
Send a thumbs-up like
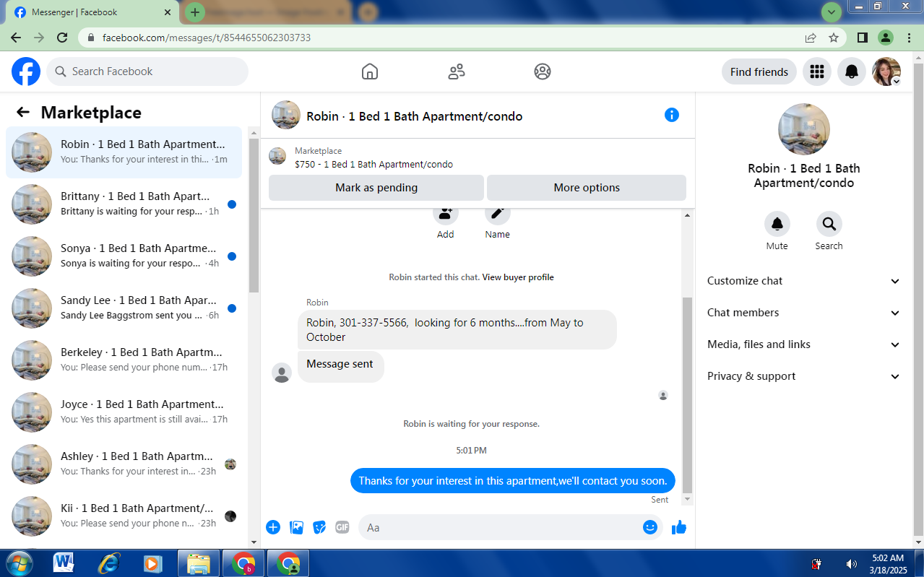click(x=679, y=527)
